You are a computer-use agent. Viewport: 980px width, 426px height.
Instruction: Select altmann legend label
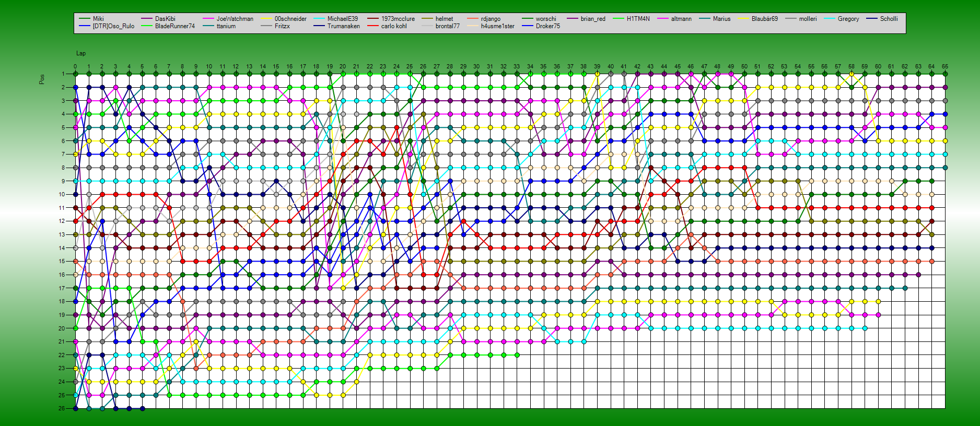coord(681,19)
